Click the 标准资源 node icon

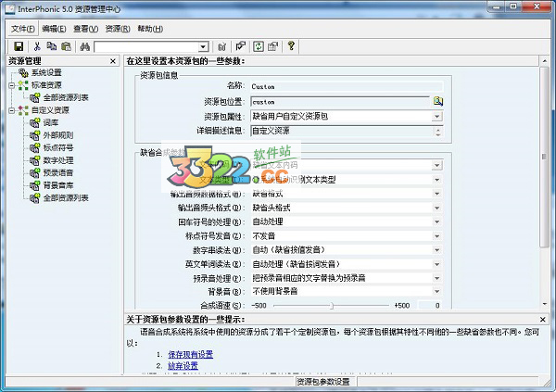click(23, 85)
